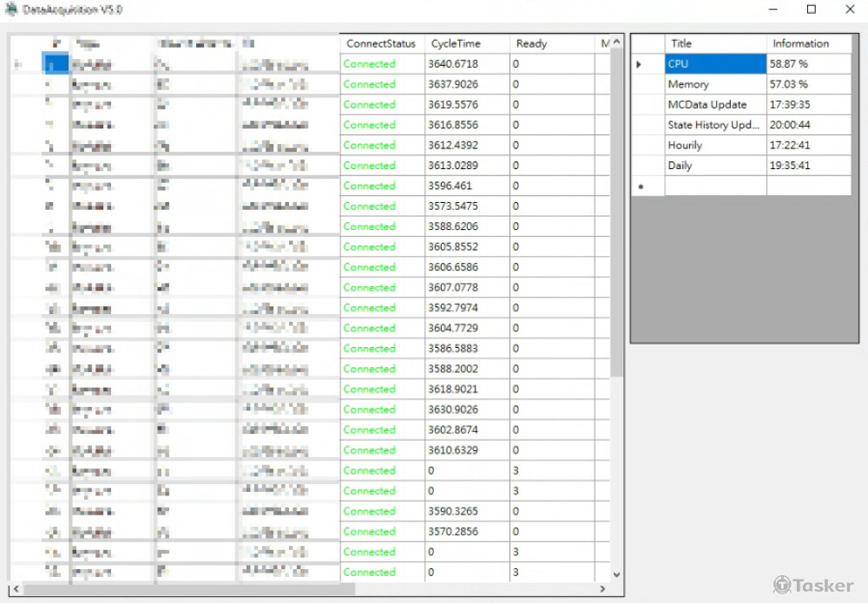Select the MCData Update cell

[x=715, y=105]
